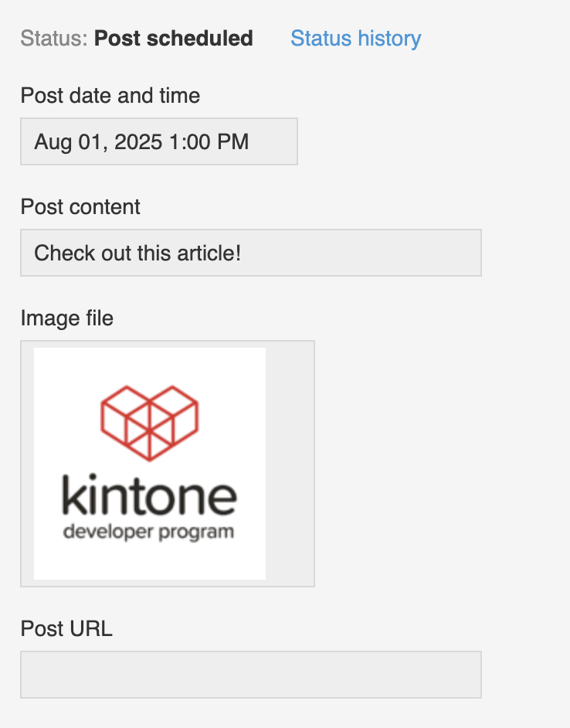Click the Image file label
Screen dimensions: 570x728
click(x=66, y=318)
